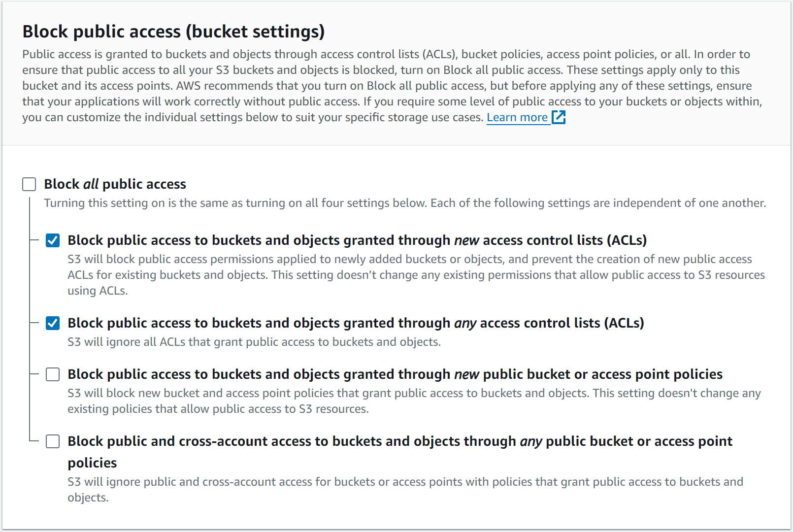Screen dimensions: 793x532
Task: Click the new public bucket policies label
Action: pyautogui.click(x=395, y=374)
